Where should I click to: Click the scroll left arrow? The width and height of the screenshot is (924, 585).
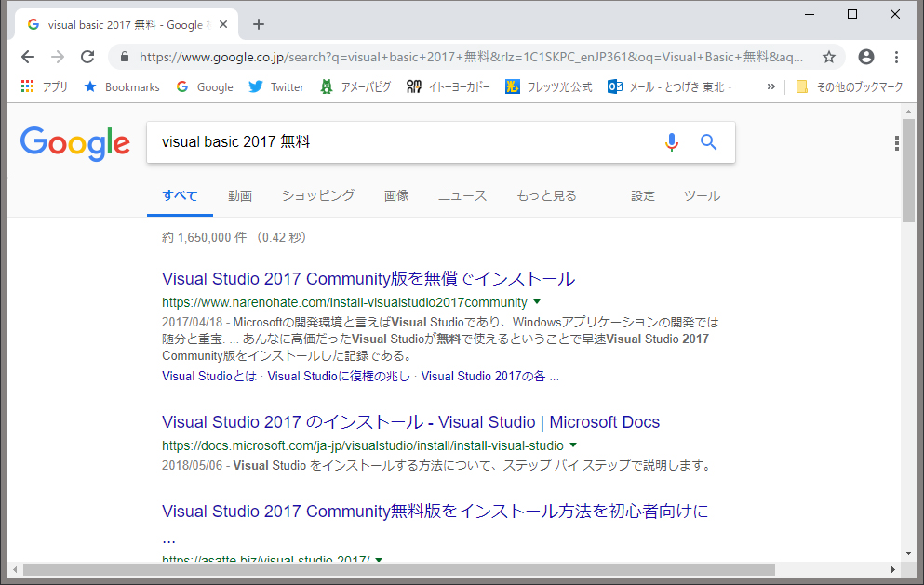pos(15,570)
